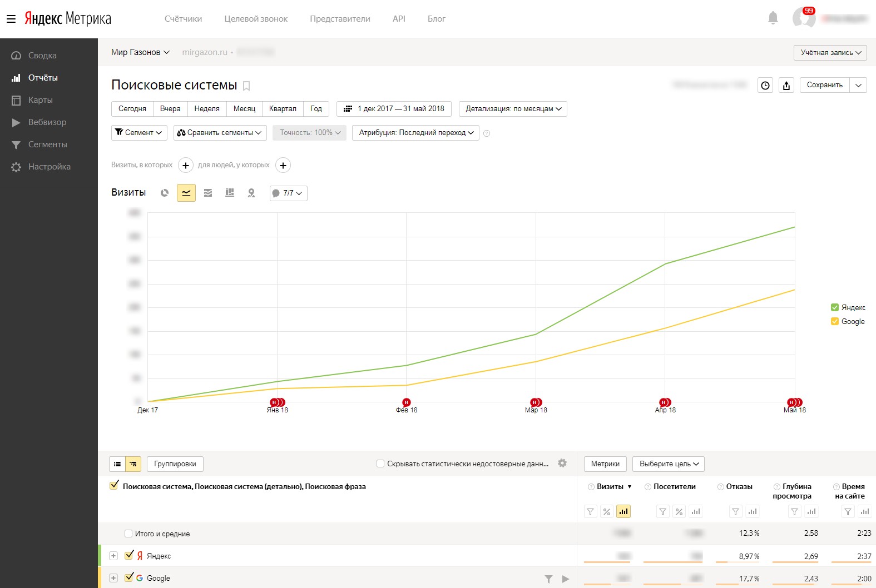Add a condition для людей, у которых
The height and width of the screenshot is (588, 876).
pos(283,165)
